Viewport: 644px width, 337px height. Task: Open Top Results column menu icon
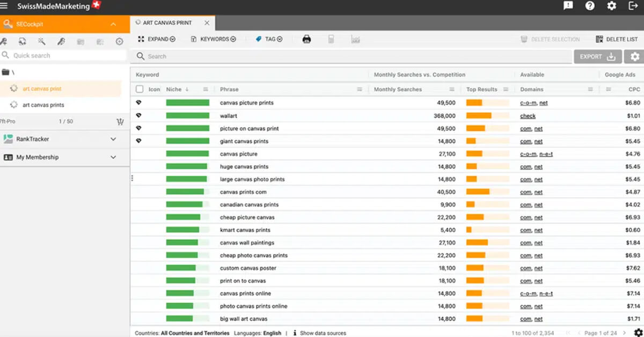[504, 90]
